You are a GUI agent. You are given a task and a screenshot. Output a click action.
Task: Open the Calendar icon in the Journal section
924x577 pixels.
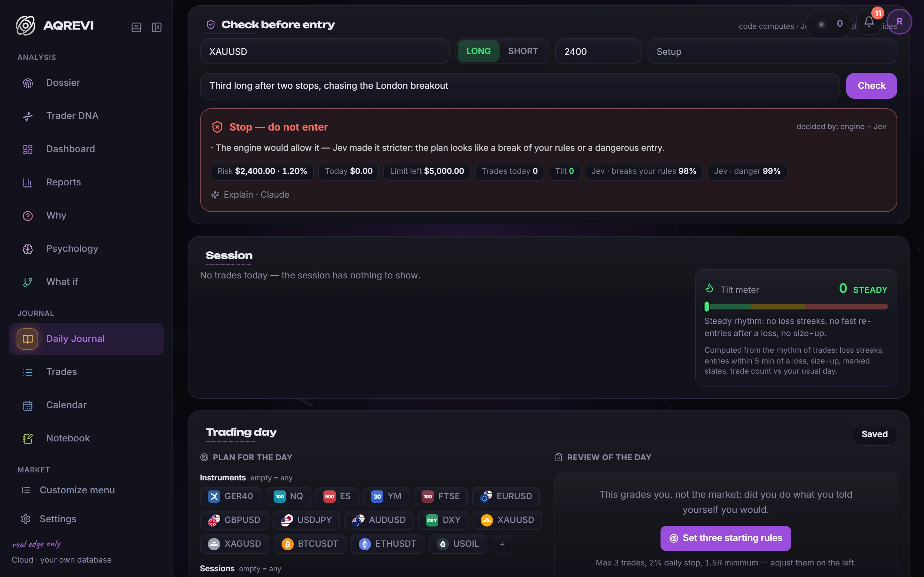click(x=28, y=405)
